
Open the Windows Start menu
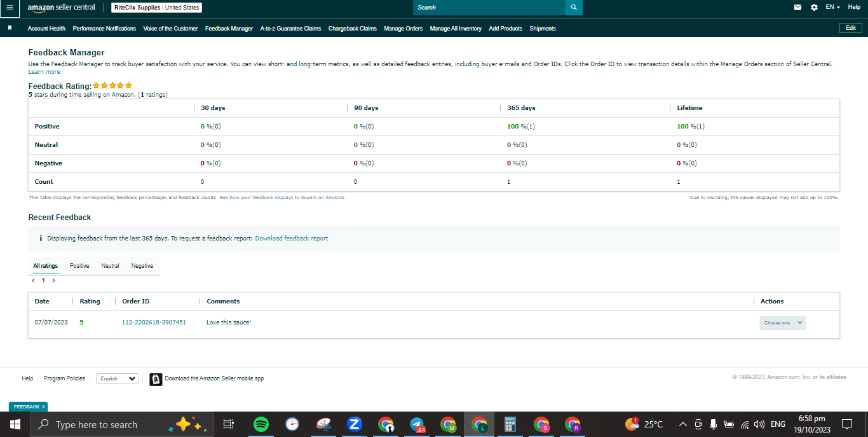pyautogui.click(x=15, y=424)
